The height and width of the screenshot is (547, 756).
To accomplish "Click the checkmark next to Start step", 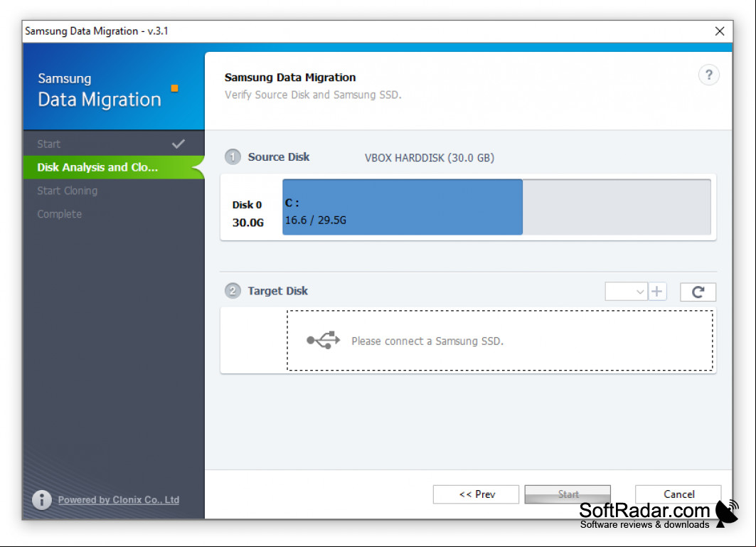I will click(x=179, y=144).
